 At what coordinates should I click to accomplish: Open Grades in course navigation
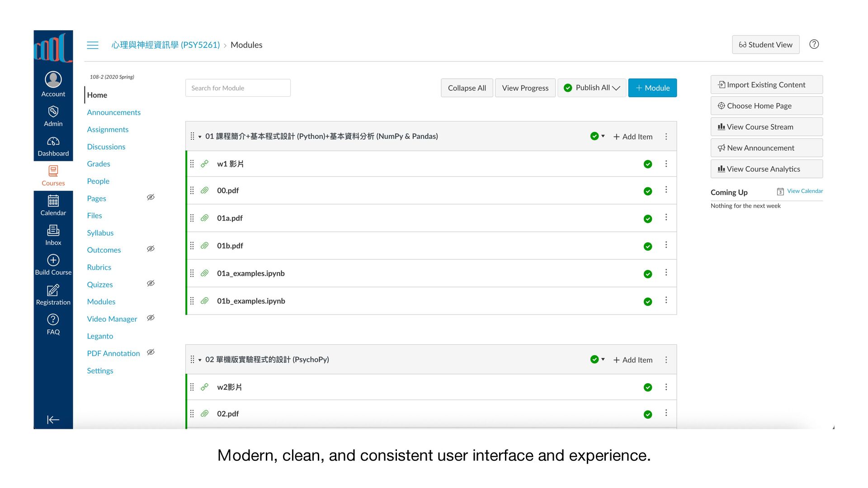[x=99, y=164]
